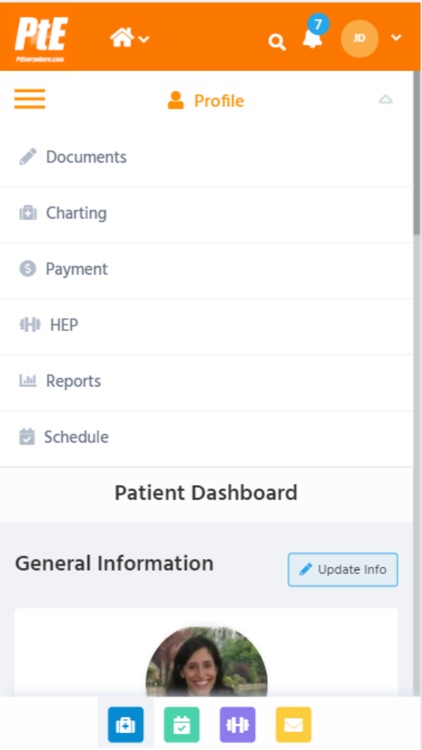Click the vertical scrollbar thumb
Image resolution: width=422 pixels, height=750 pixels.
(x=417, y=153)
